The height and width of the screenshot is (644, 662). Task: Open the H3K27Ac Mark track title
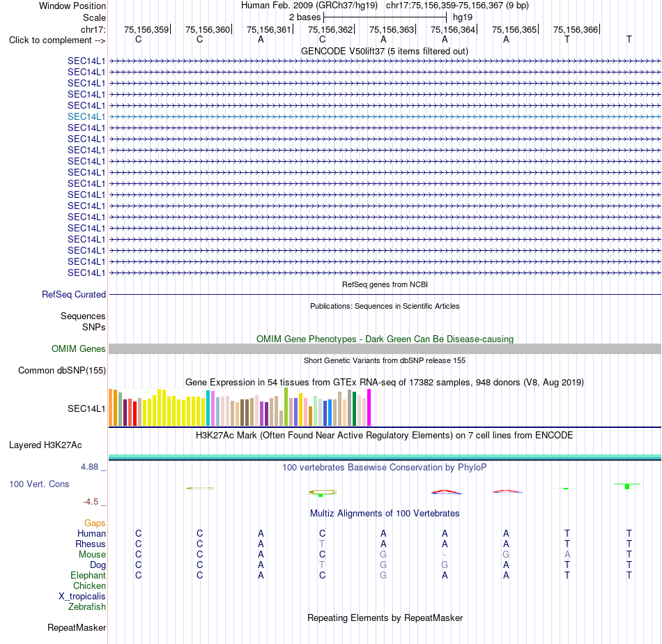click(384, 436)
